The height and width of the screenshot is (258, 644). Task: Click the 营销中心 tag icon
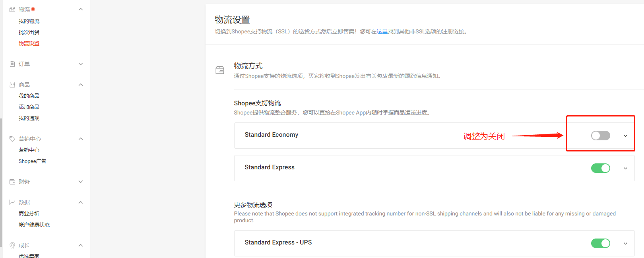(12, 139)
